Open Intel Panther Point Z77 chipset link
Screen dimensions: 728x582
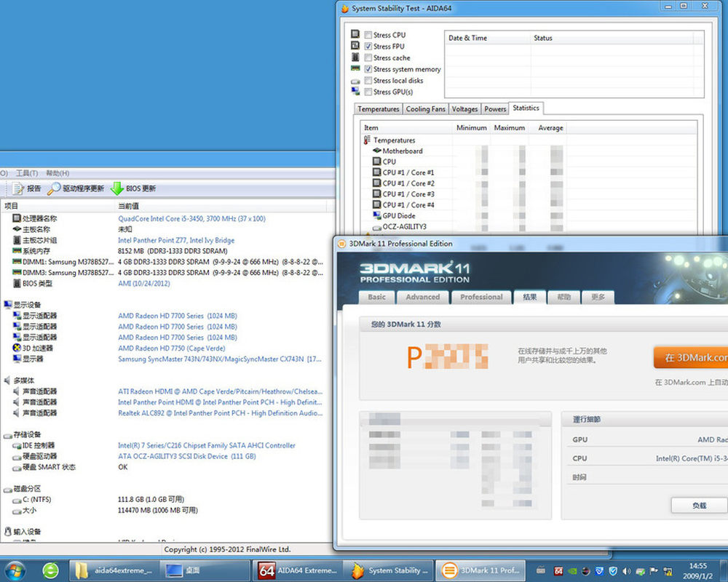[176, 240]
